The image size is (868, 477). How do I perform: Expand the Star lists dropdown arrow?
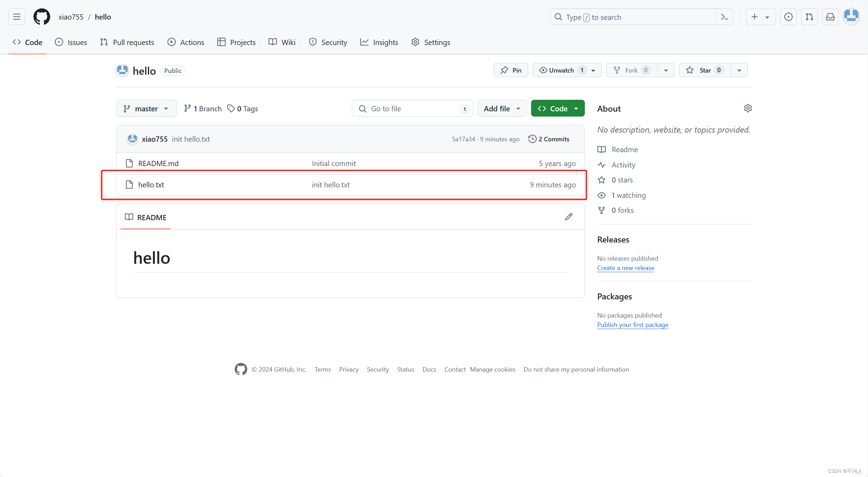point(739,70)
